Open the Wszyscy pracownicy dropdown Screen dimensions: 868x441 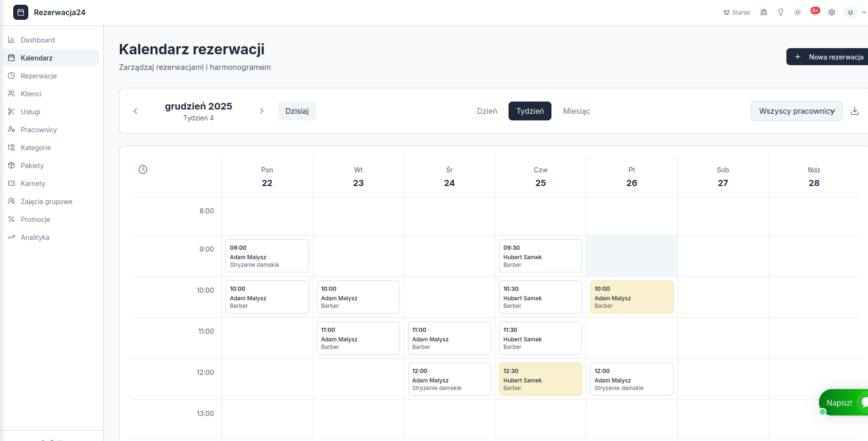click(x=796, y=111)
